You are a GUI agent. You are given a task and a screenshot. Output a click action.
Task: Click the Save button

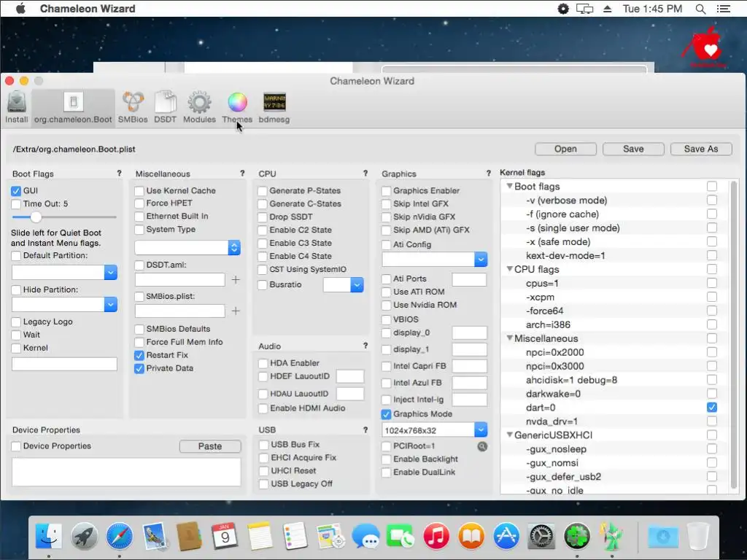[633, 149]
